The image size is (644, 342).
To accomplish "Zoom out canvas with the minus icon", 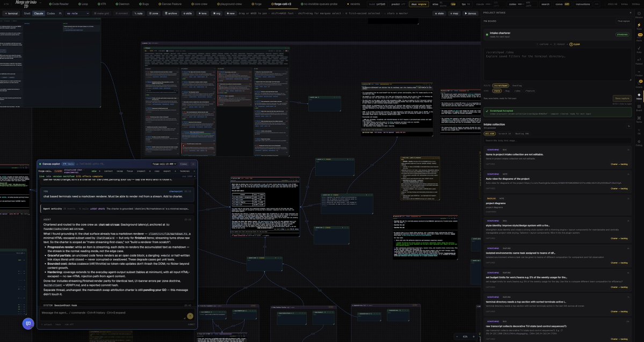I will (x=457, y=337).
